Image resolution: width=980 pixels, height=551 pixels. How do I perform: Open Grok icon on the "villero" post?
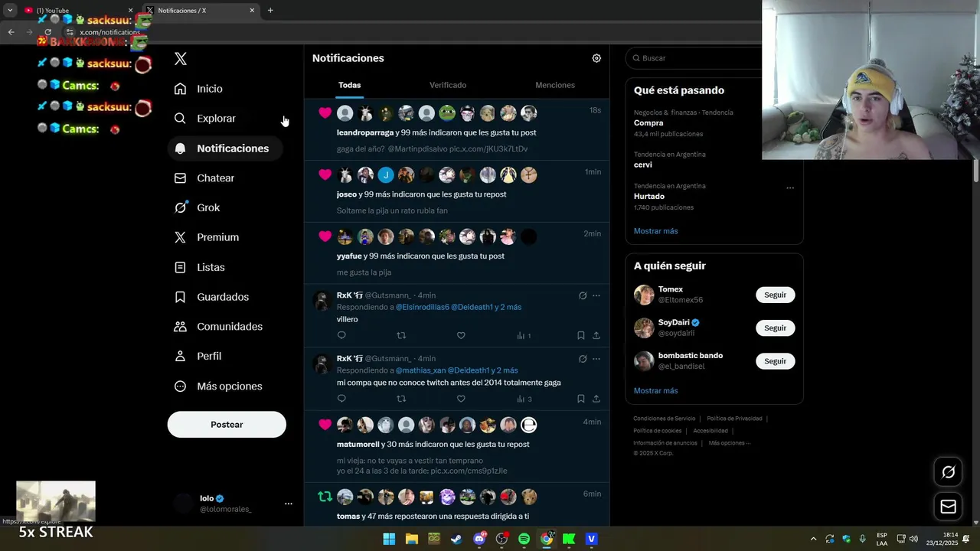coord(583,295)
